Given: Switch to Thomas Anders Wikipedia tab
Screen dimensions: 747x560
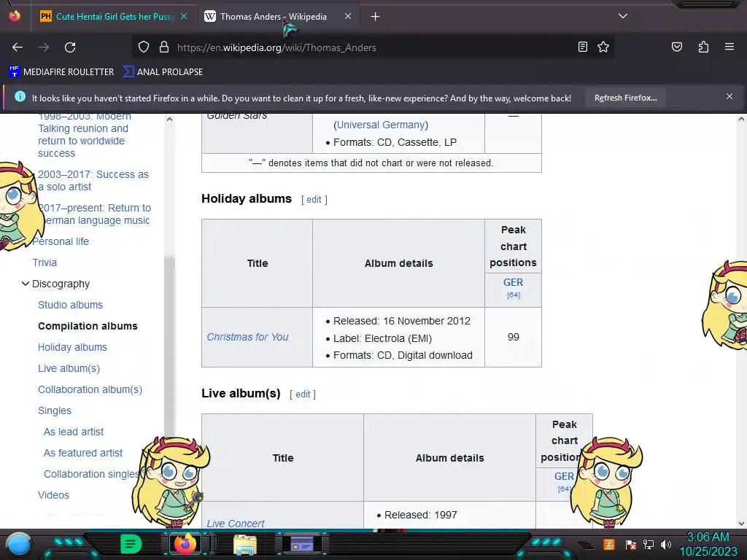Looking at the screenshot, I should coord(274,17).
